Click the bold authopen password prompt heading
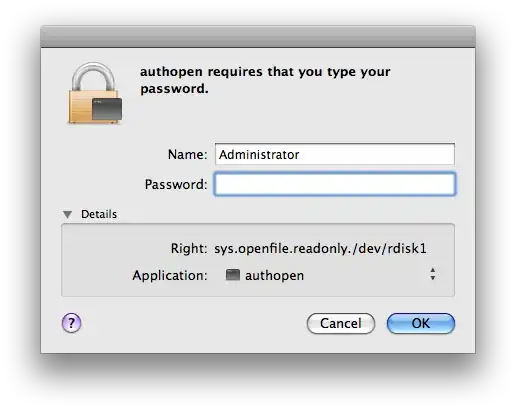The image size is (516, 409). (265, 80)
